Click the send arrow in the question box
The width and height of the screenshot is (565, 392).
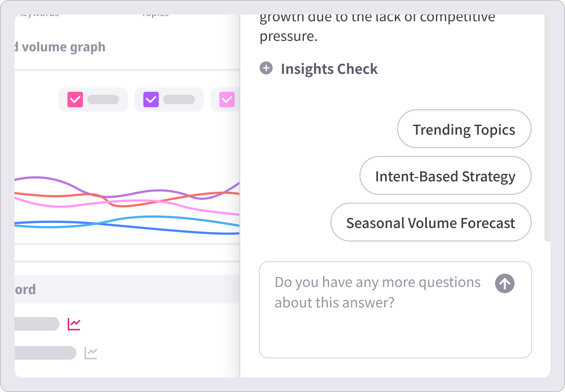(x=505, y=284)
